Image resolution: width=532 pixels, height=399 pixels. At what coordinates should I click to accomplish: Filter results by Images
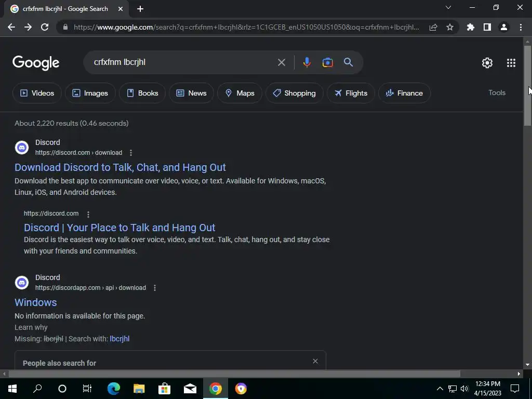click(90, 93)
